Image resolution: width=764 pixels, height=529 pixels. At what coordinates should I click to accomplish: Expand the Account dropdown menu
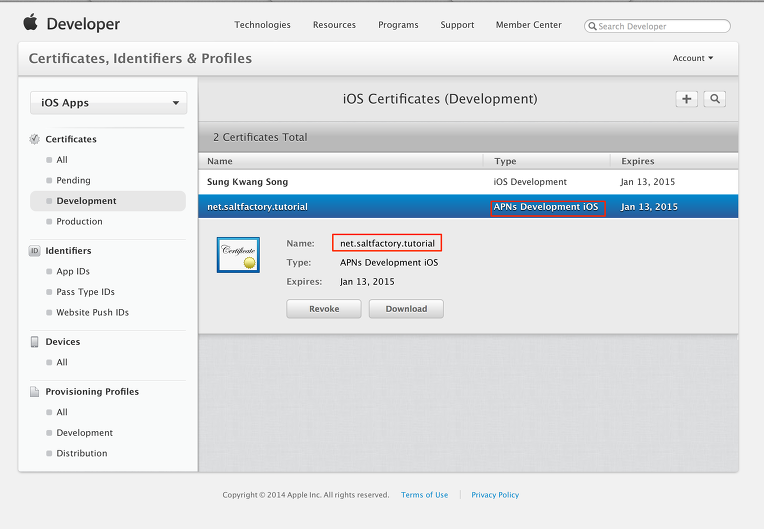693,58
